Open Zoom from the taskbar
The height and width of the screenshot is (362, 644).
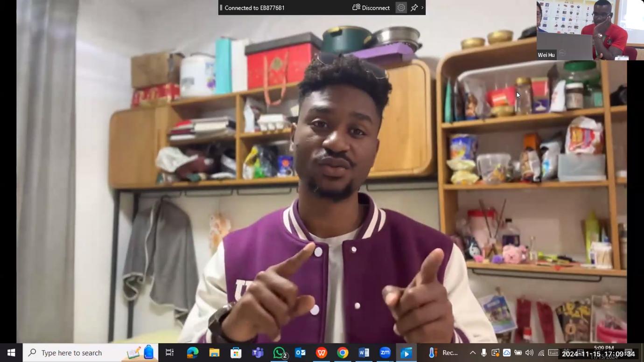pos(385,353)
